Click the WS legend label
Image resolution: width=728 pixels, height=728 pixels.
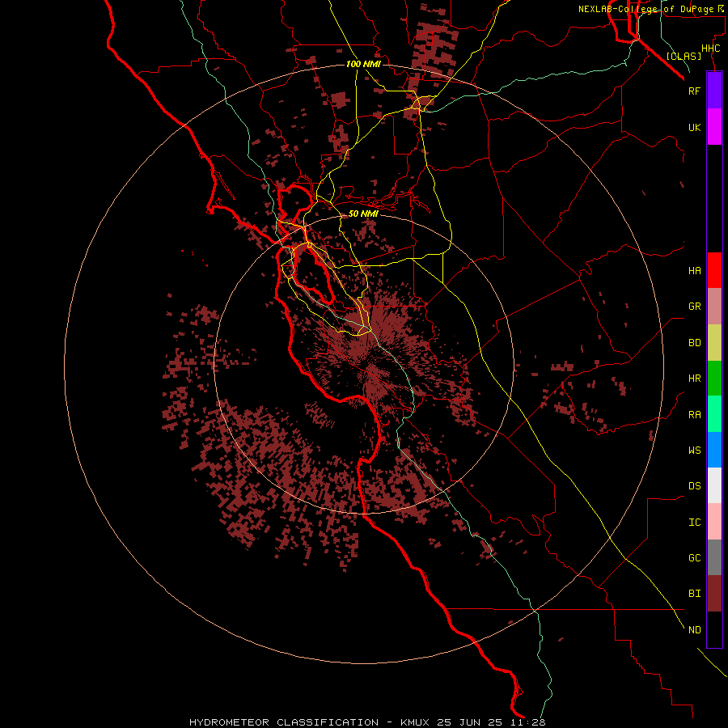coord(694,451)
